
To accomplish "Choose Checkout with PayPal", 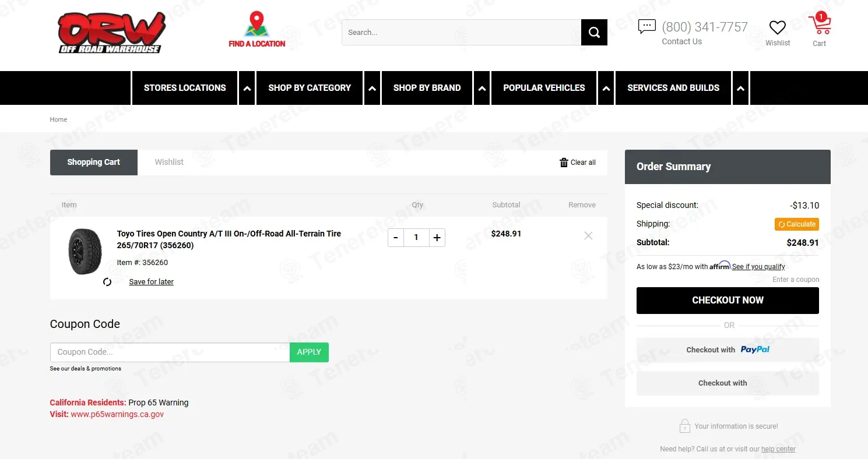I will point(728,350).
